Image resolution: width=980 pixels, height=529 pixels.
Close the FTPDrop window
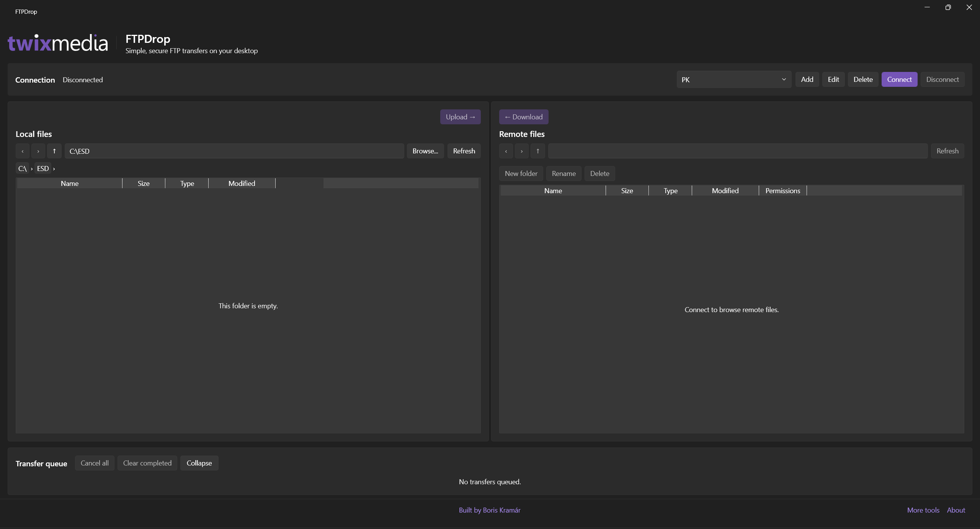tap(969, 7)
